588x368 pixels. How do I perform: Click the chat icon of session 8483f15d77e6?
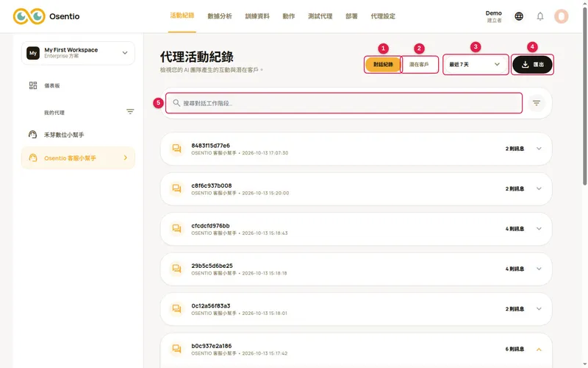tap(176, 149)
